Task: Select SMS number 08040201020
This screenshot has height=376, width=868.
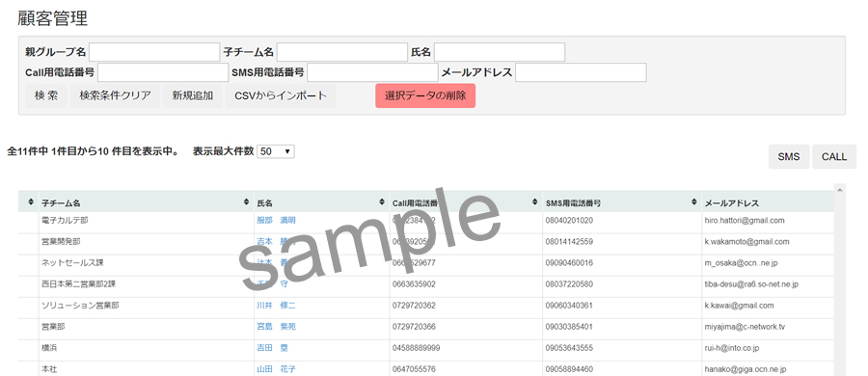Action: 569,221
